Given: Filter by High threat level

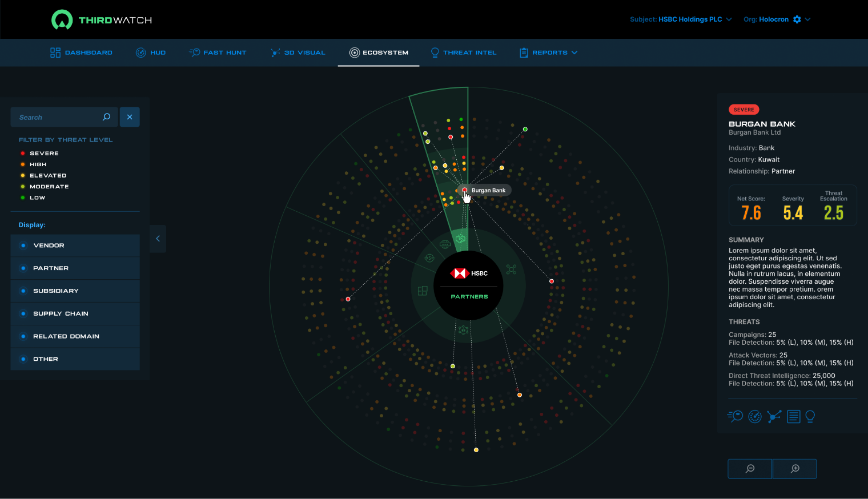Looking at the screenshot, I should pos(34,164).
